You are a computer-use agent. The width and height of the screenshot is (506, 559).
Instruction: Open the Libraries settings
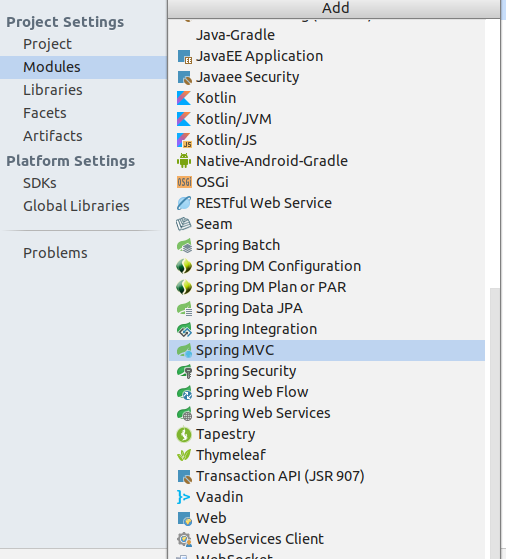pyautogui.click(x=53, y=90)
